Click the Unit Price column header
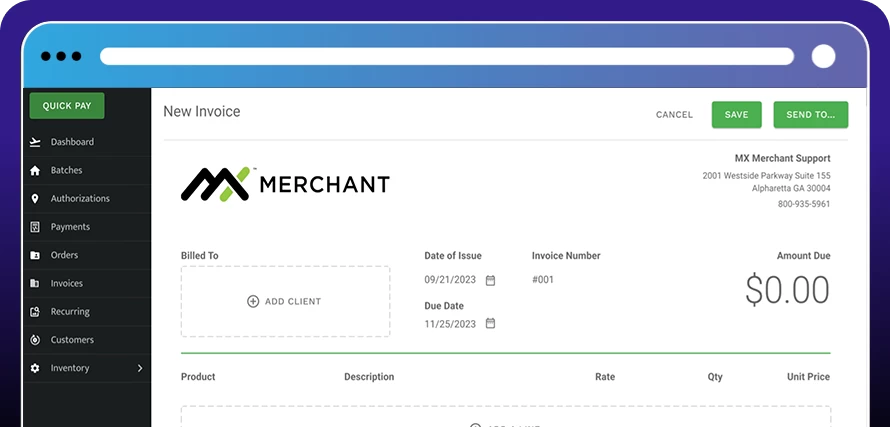This screenshot has width=890, height=427. click(808, 377)
